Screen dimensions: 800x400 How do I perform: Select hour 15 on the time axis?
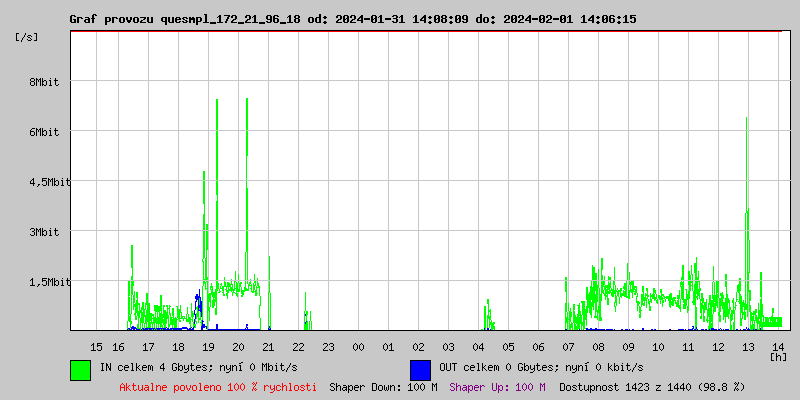[x=97, y=346]
